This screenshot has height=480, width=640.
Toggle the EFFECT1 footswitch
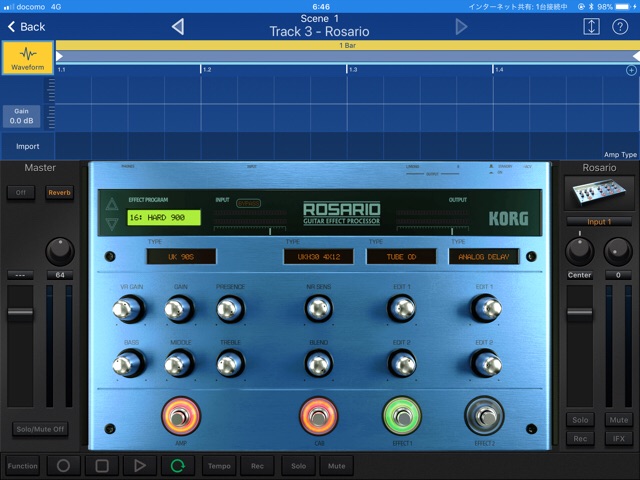click(402, 416)
